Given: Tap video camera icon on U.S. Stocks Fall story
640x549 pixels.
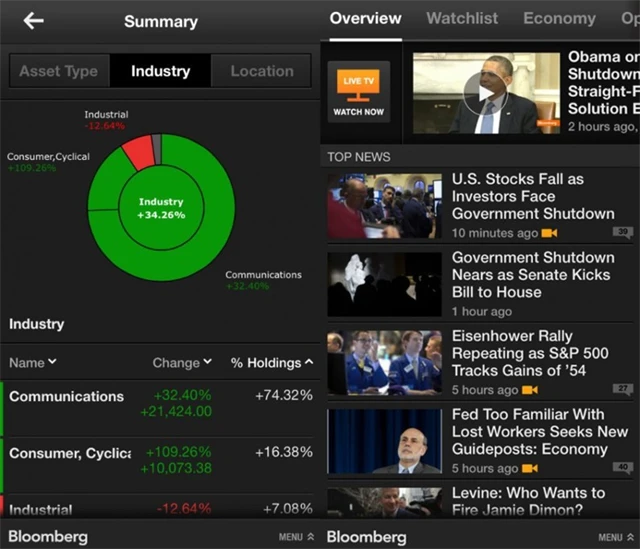Looking at the screenshot, I should coord(549,233).
